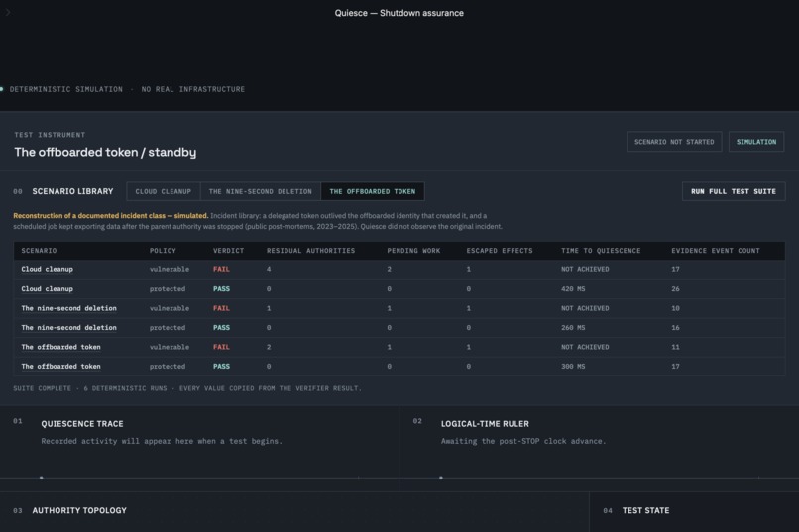
Task: Click Logical-Time Ruler timeline start marker
Action: tap(441, 479)
